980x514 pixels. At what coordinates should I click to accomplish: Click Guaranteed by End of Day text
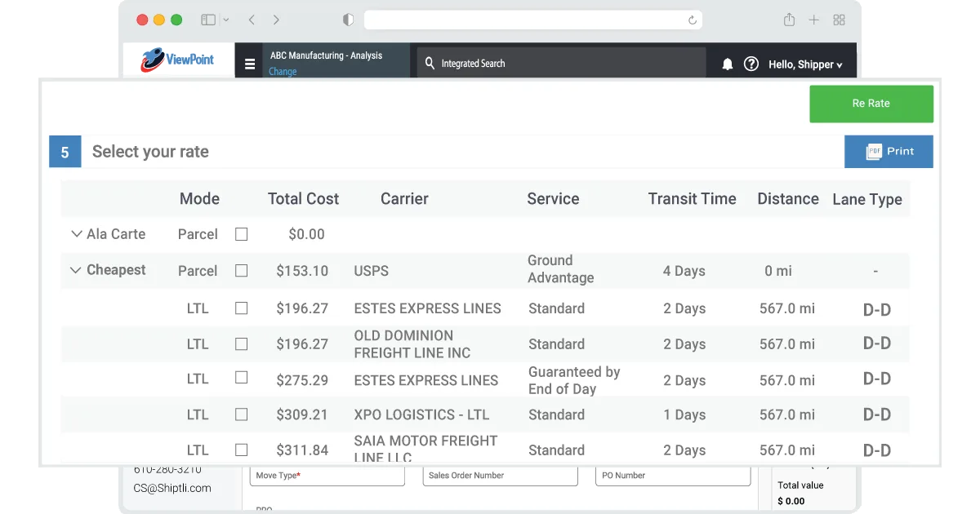click(574, 380)
